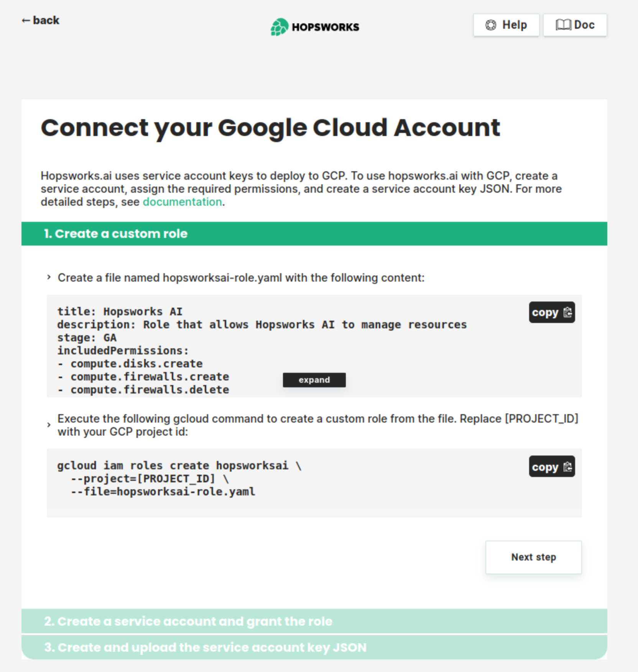Copy the hopsworksai-role.yaml content
The height and width of the screenshot is (672, 638).
(552, 312)
